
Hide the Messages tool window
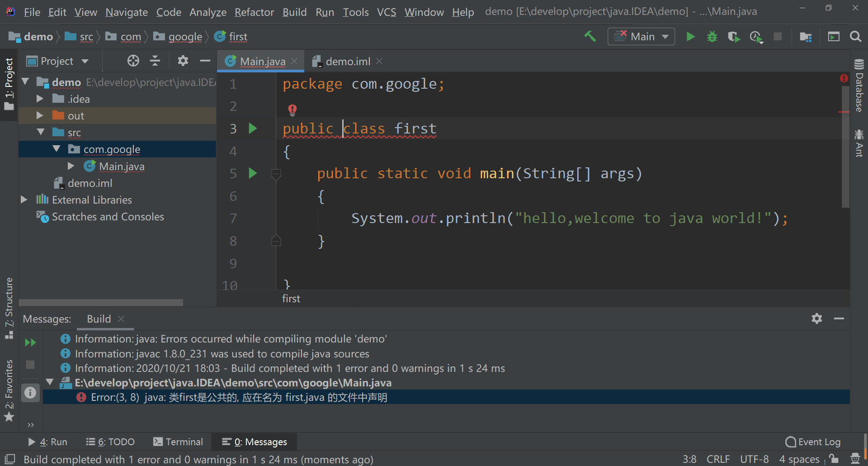(839, 319)
